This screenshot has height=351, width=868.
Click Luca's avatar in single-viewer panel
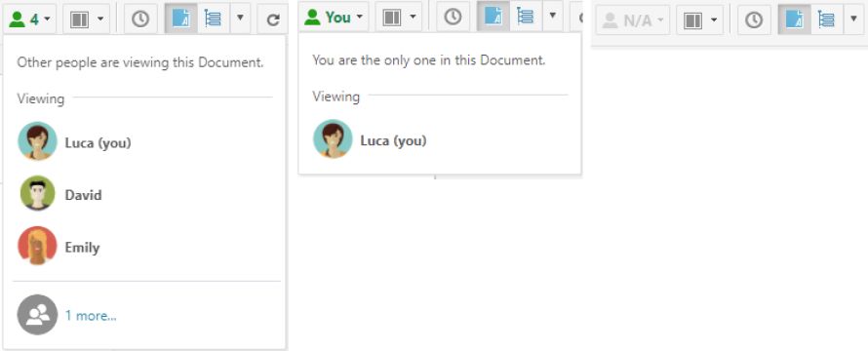click(x=333, y=139)
